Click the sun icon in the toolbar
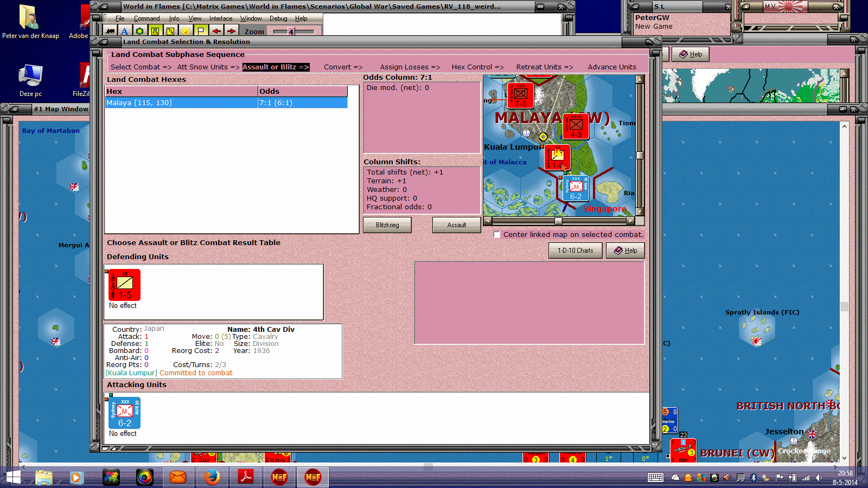 point(186,31)
